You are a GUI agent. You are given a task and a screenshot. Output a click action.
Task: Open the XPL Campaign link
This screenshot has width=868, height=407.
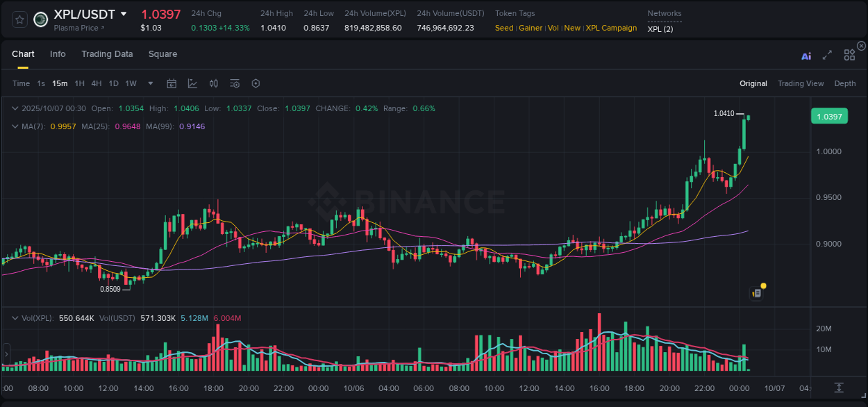pos(610,28)
